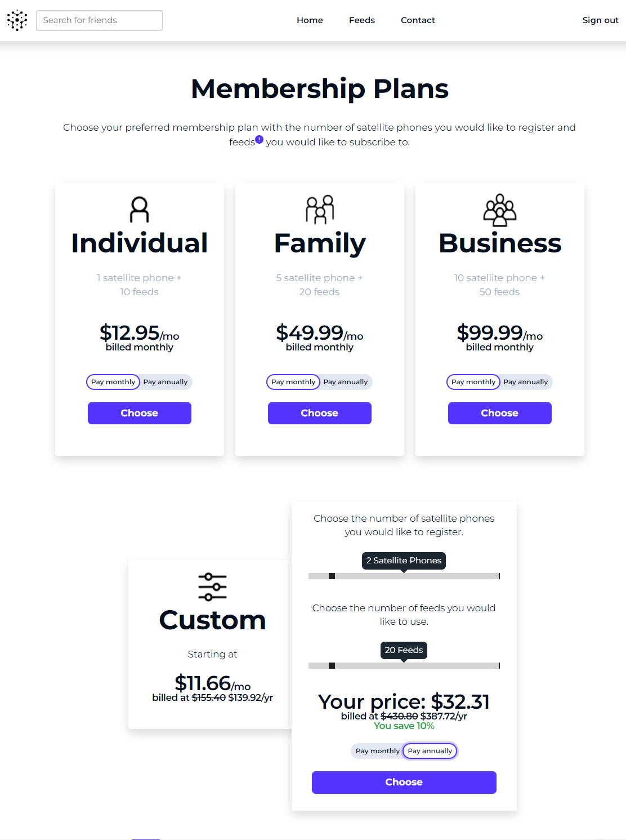Click the satellite phones slider handle
The image size is (626, 840).
pos(332,576)
